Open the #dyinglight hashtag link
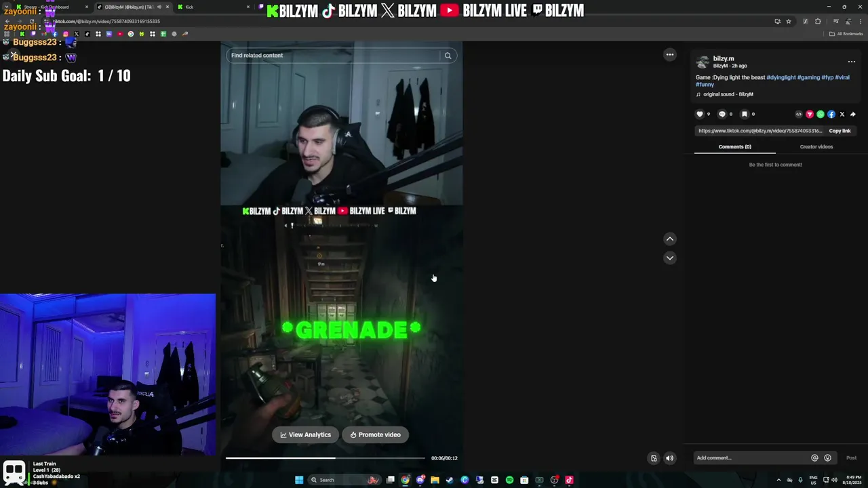 pyautogui.click(x=781, y=77)
